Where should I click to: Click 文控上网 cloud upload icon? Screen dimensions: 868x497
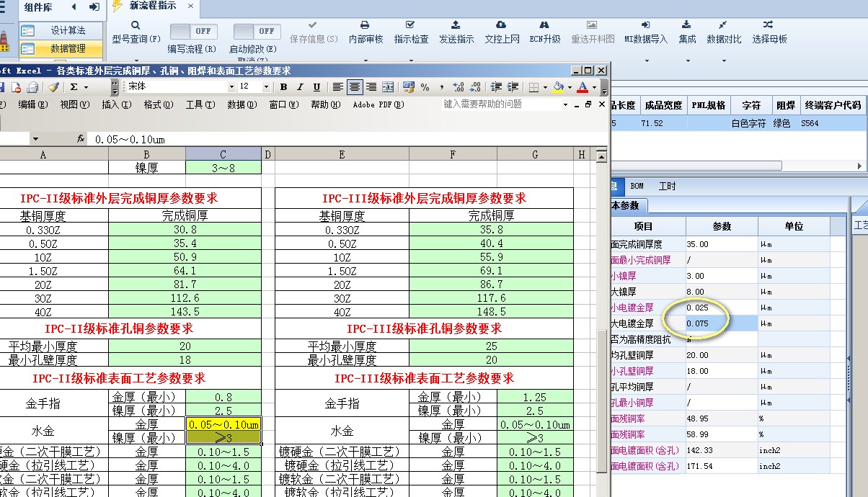click(501, 25)
